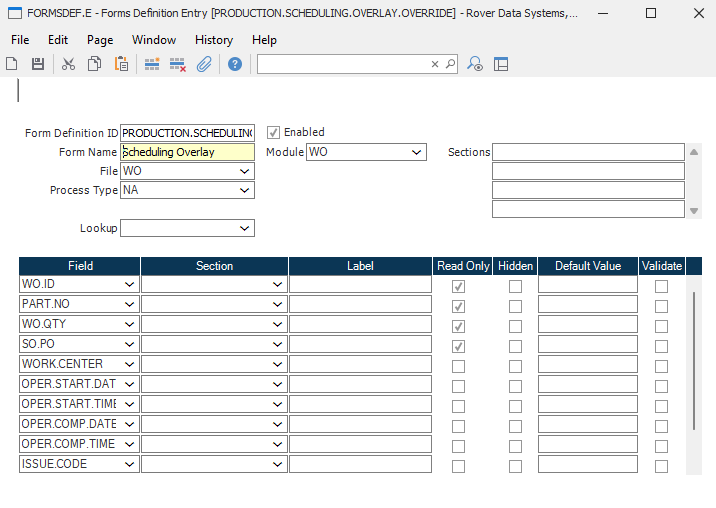Click the Insert row toolbar icon
Image resolution: width=716 pixels, height=508 pixels.
pos(152,64)
